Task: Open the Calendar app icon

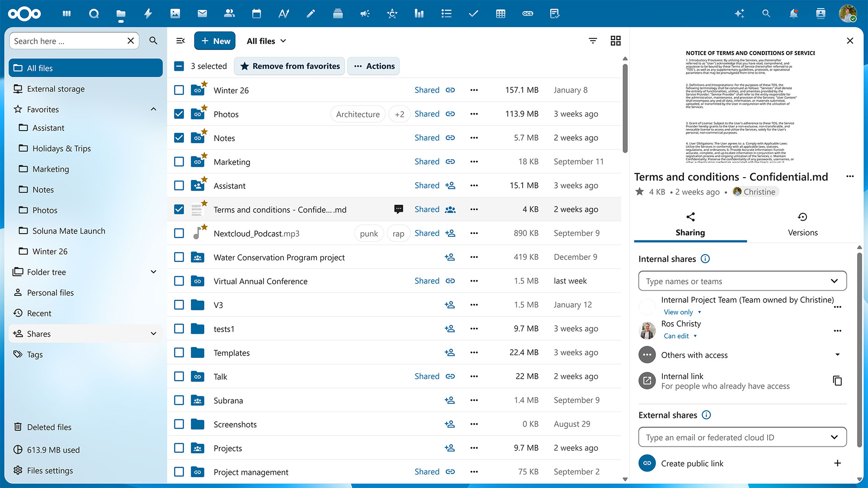Action: click(256, 14)
